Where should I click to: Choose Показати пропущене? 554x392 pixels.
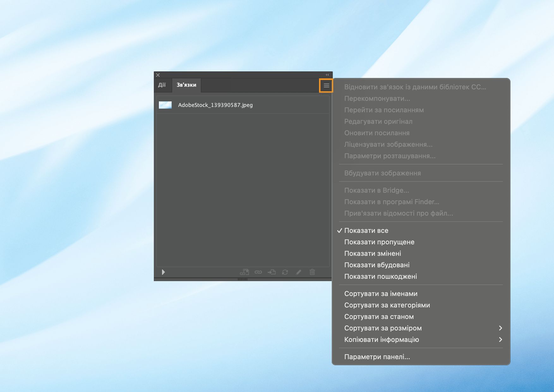pos(421,242)
